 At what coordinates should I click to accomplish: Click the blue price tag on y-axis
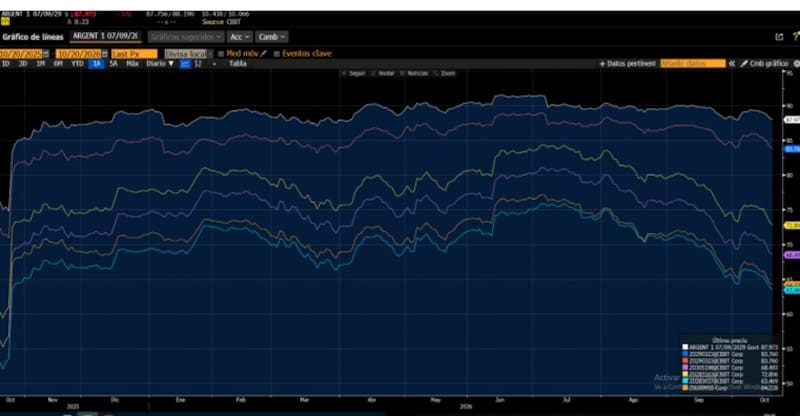(792, 149)
